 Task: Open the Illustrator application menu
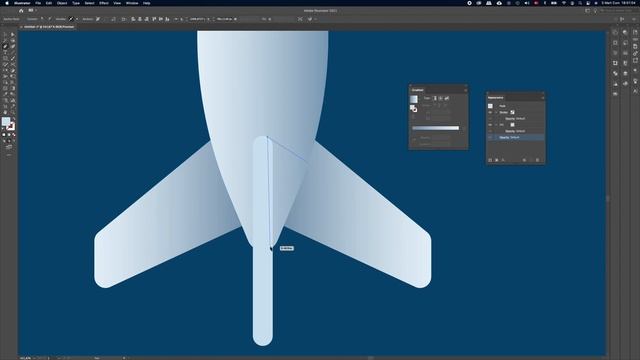point(22,3)
